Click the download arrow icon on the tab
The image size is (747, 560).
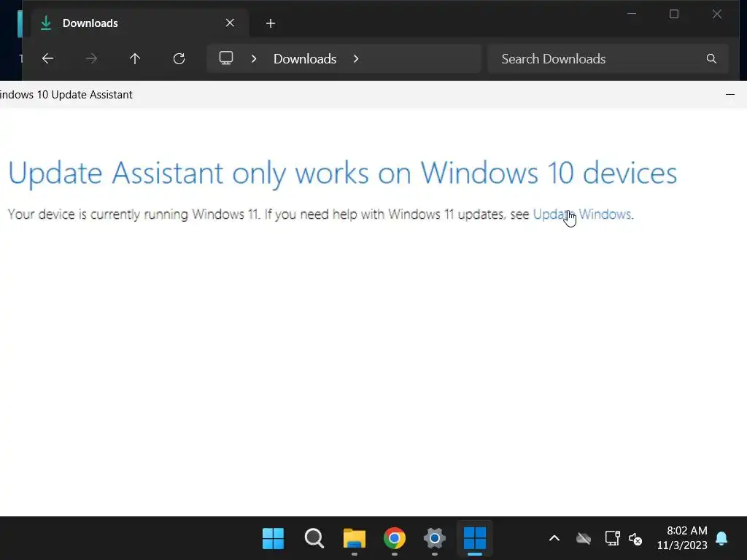[46, 23]
